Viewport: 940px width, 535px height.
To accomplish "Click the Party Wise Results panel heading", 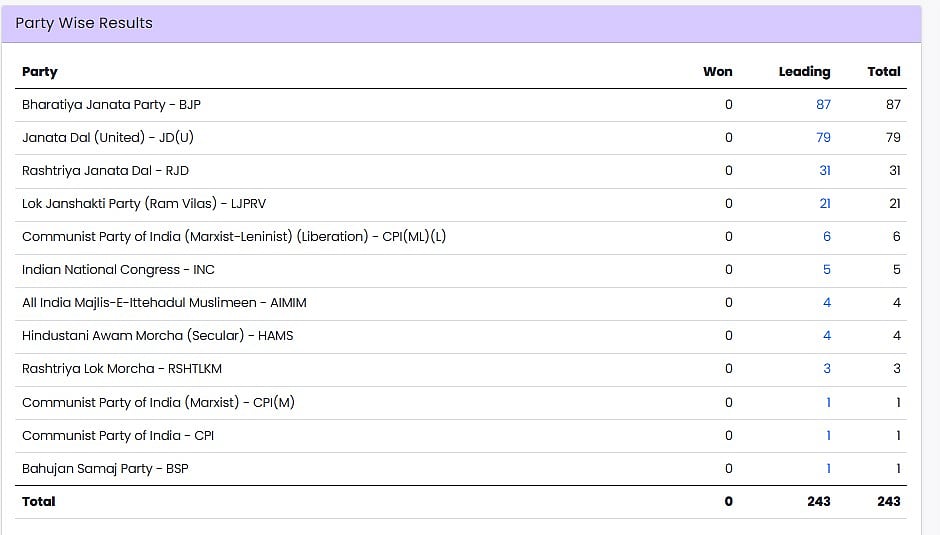I will [84, 23].
